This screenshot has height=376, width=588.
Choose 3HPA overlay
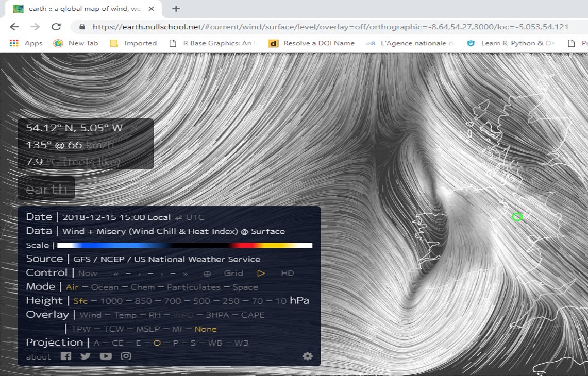[x=217, y=315]
